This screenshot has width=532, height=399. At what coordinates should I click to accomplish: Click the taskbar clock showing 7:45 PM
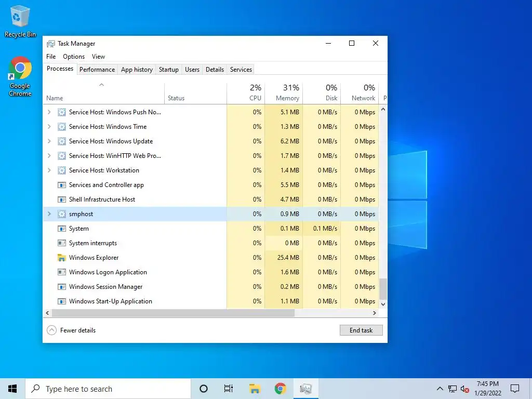487,389
